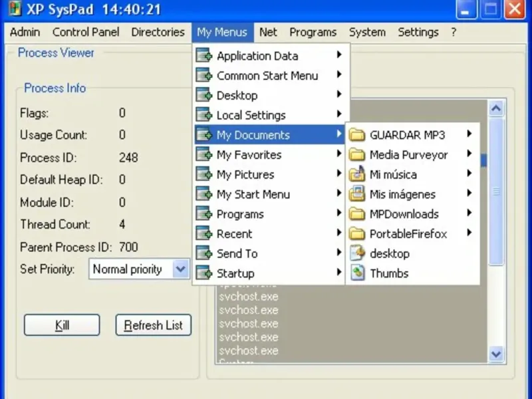Click the Programs submenu entry icon
The image size is (532, 399).
click(204, 213)
